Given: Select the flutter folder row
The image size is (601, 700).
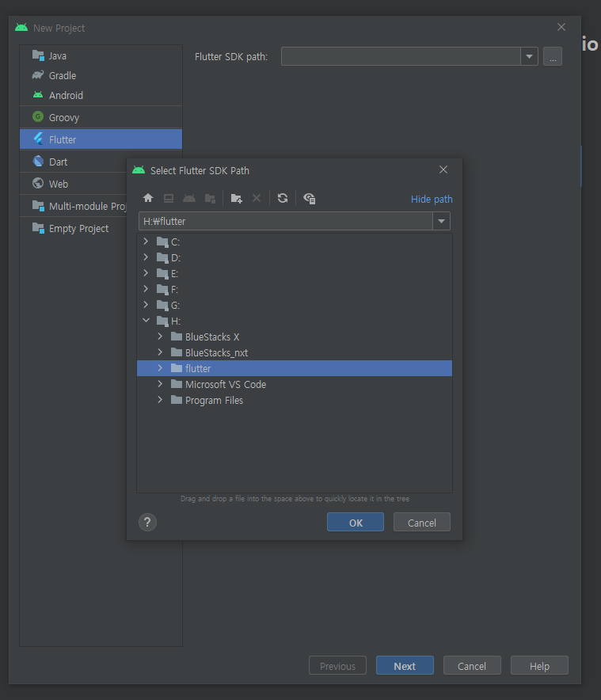Looking at the screenshot, I should click(295, 368).
